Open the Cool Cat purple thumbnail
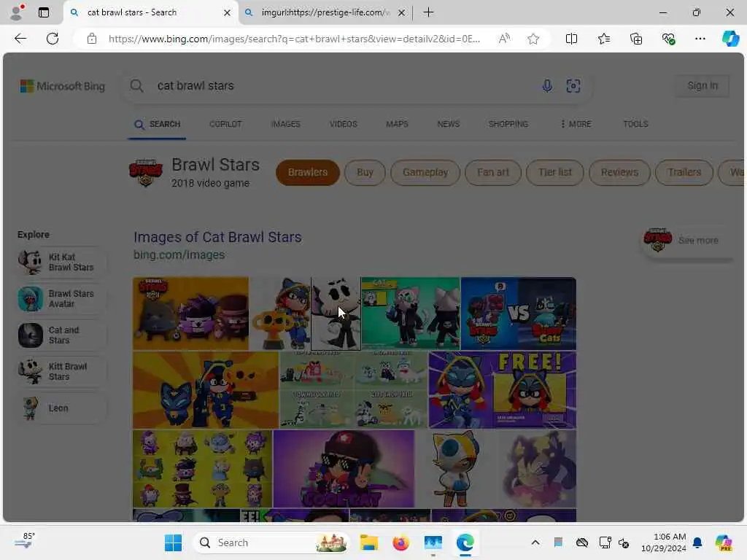747x560 pixels. pos(344,469)
